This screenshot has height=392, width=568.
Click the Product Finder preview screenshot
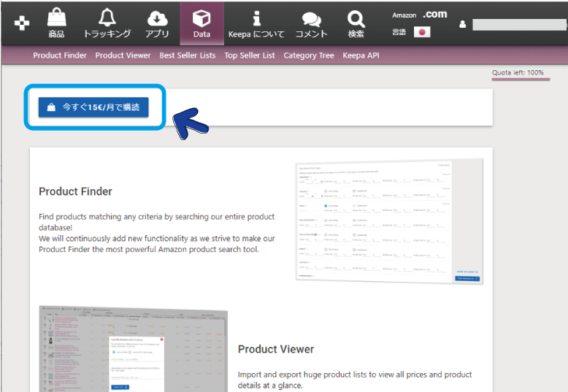[x=390, y=222]
